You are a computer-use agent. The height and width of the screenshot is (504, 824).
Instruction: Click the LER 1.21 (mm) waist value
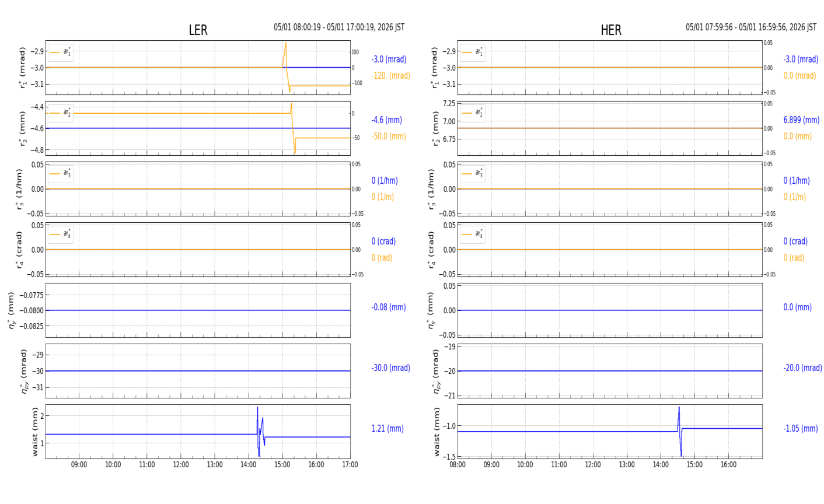pyautogui.click(x=387, y=428)
